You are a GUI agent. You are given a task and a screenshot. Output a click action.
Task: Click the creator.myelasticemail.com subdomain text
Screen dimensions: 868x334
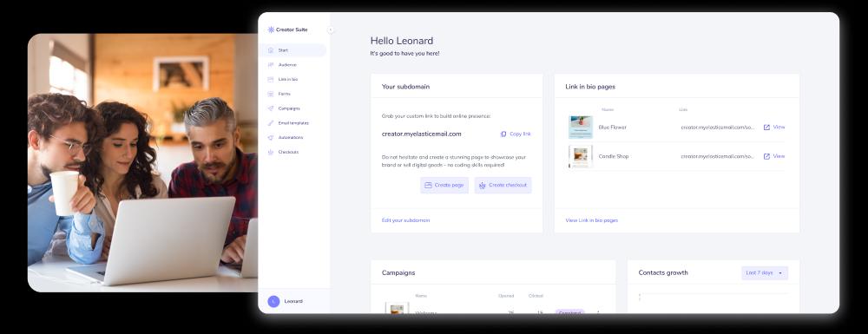421,134
